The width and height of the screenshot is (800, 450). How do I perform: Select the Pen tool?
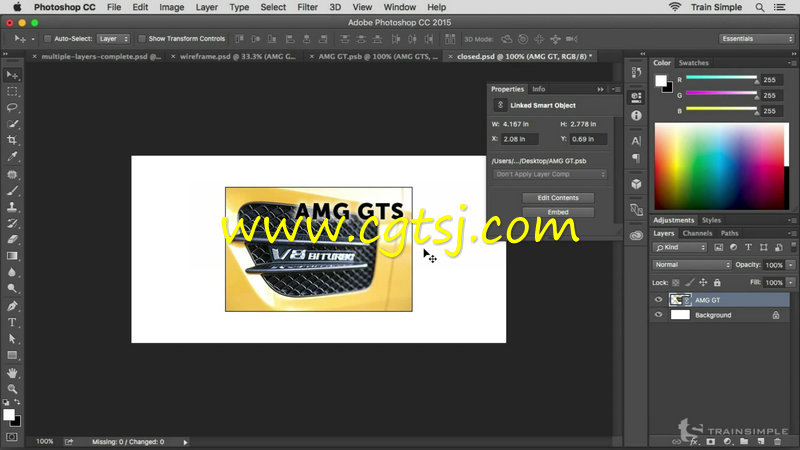click(12, 306)
